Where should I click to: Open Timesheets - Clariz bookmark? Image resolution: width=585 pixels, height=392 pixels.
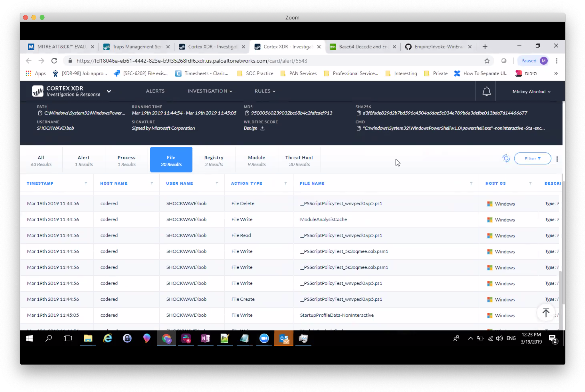tap(202, 73)
